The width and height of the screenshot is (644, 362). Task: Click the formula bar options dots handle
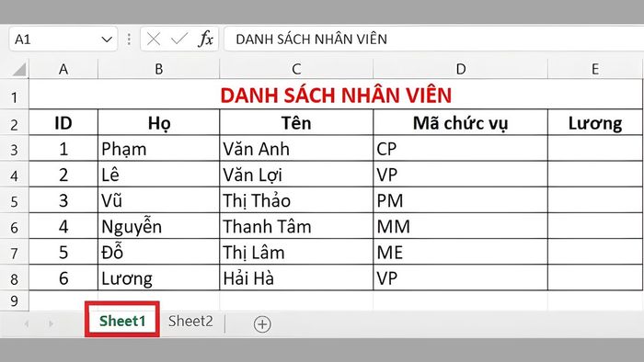pyautogui.click(x=129, y=40)
